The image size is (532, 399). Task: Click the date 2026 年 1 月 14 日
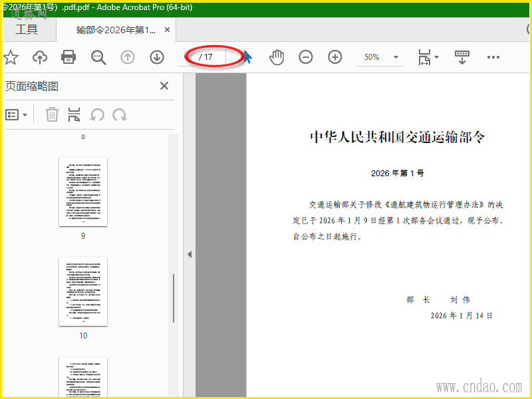point(462,315)
